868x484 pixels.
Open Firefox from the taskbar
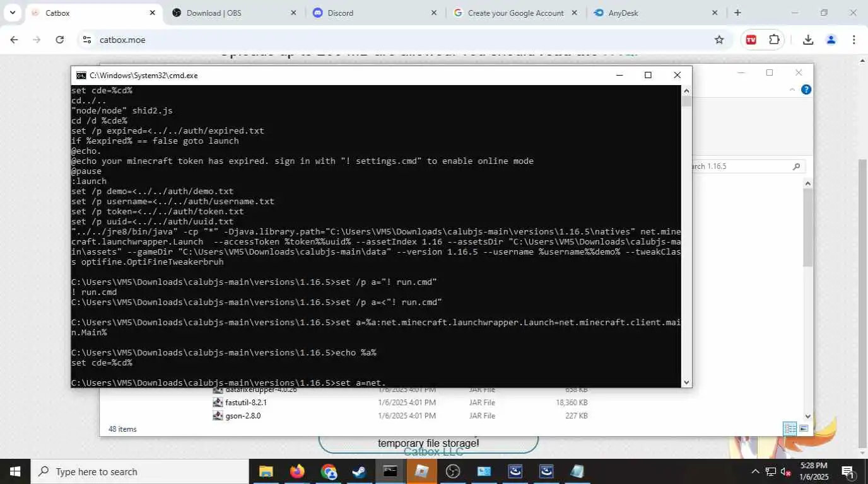click(x=297, y=471)
